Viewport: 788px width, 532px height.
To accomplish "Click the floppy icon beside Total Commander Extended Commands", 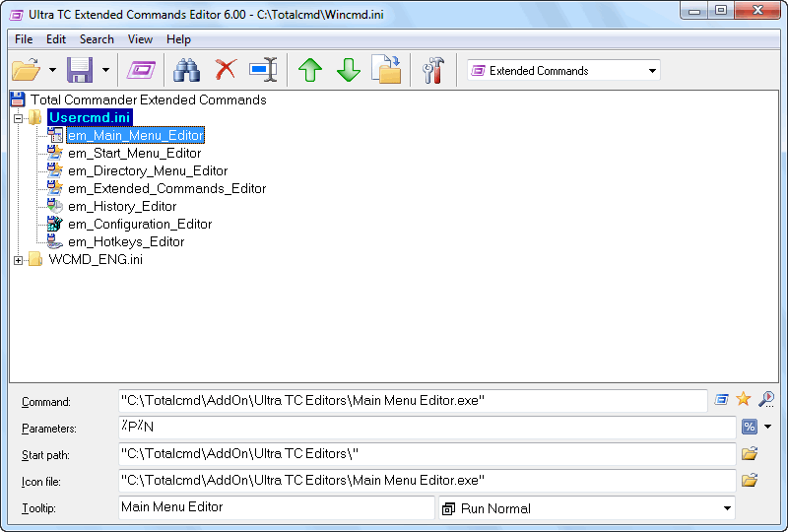I will (18, 100).
